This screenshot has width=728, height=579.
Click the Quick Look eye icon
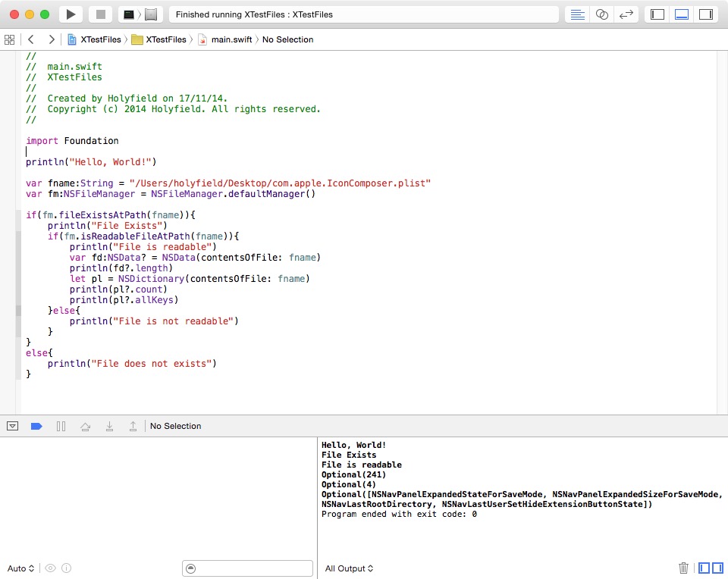(51, 568)
